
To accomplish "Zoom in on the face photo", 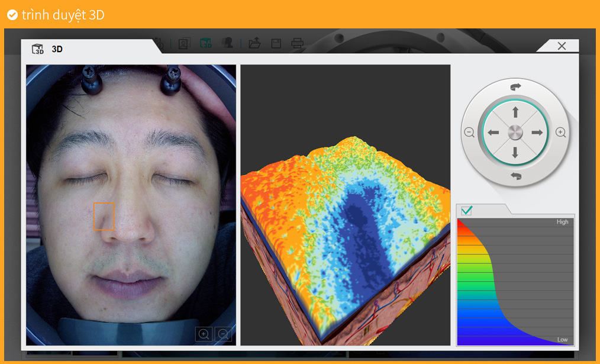I will click(x=204, y=334).
